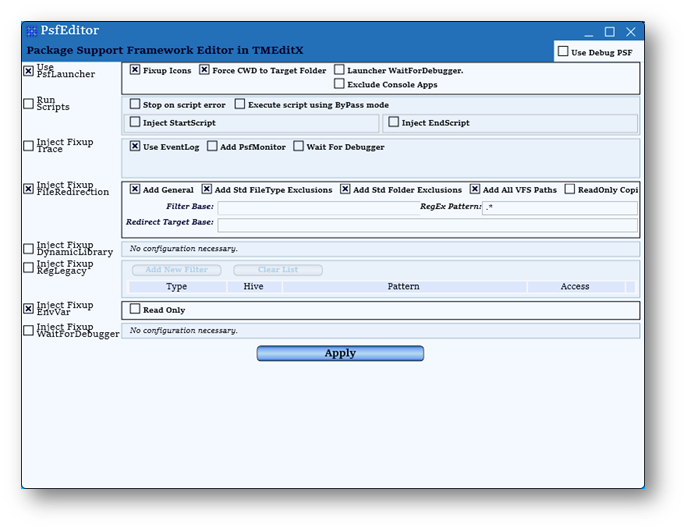
Task: Enable Execute script using ByPass mode
Action: point(240,104)
